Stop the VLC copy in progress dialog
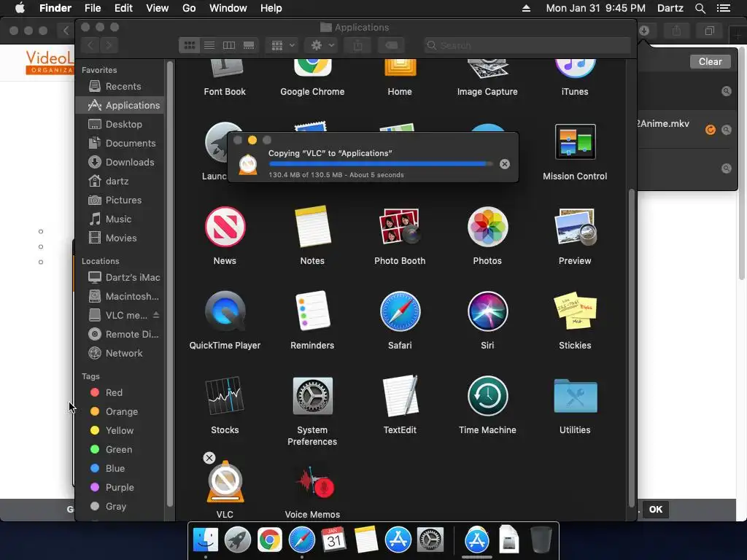Screen dimensions: 747x560 point(505,164)
